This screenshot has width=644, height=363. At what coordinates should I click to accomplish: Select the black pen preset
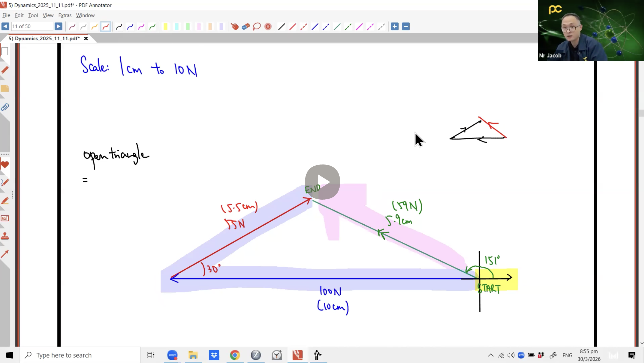click(x=119, y=26)
